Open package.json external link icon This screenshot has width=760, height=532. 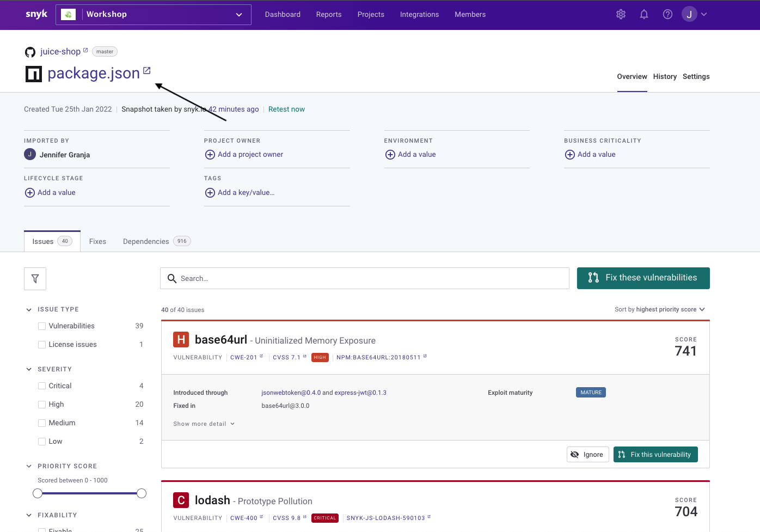click(x=146, y=71)
